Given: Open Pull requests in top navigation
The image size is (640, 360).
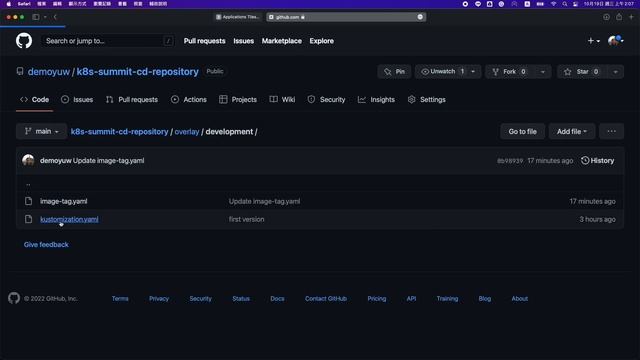Looking at the screenshot, I should (x=204, y=41).
